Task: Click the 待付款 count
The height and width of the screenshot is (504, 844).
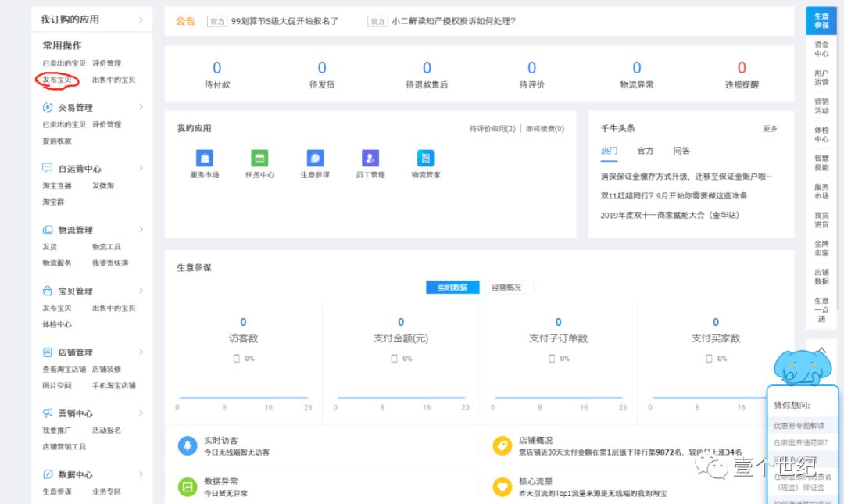Action: point(216,69)
